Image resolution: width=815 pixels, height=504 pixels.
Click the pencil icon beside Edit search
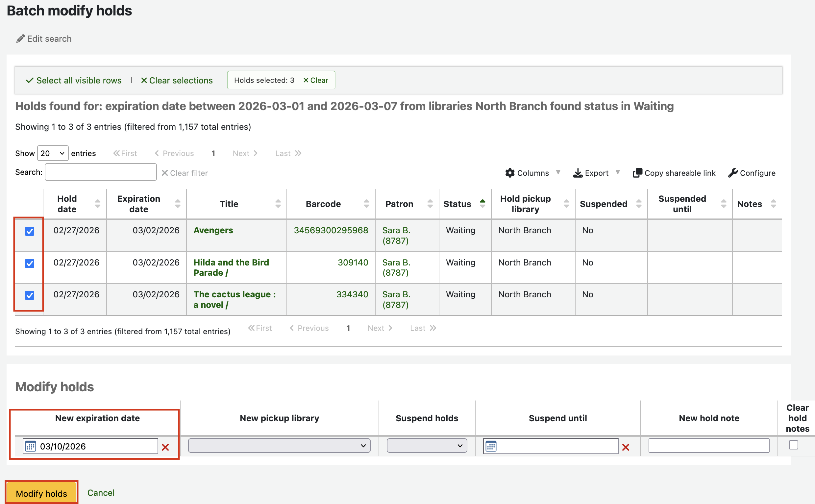click(20, 39)
